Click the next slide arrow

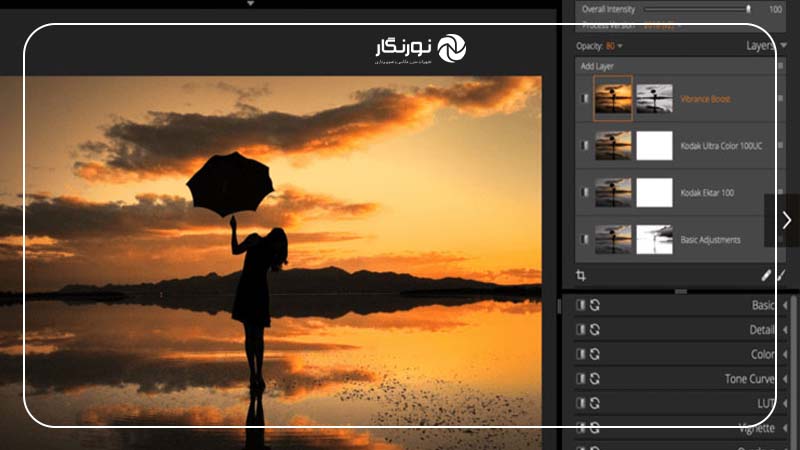tap(786, 220)
